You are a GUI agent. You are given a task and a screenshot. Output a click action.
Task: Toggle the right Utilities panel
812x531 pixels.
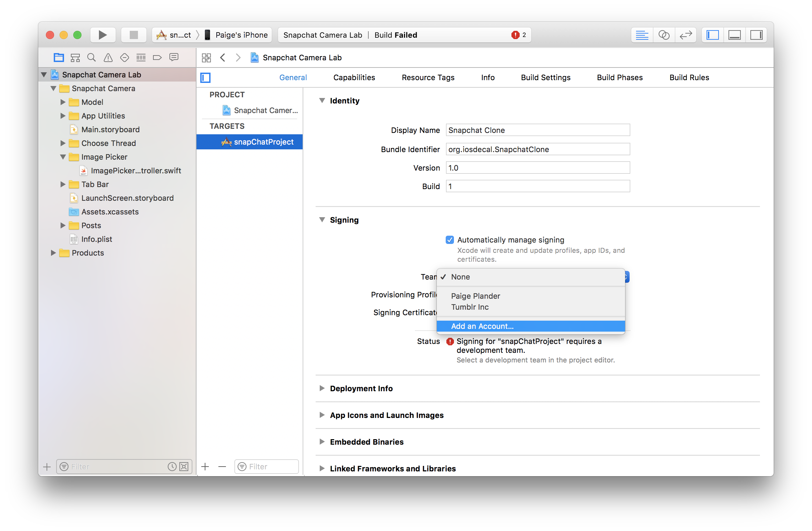(757, 35)
